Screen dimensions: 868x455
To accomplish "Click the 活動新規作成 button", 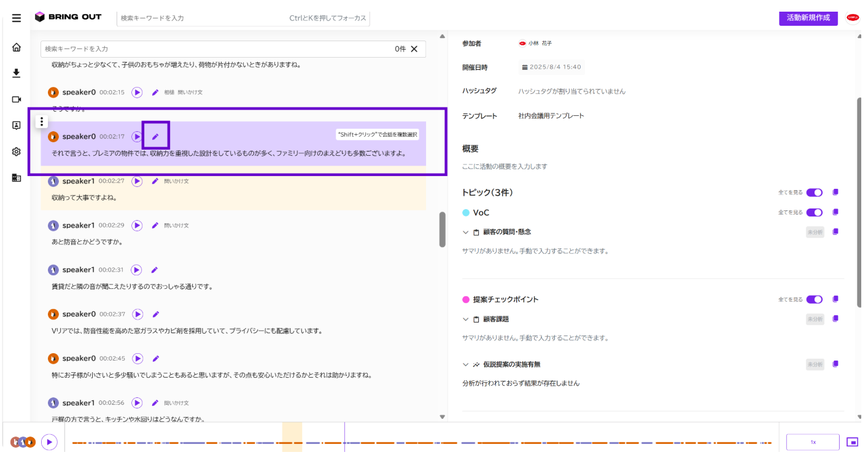I will point(808,18).
